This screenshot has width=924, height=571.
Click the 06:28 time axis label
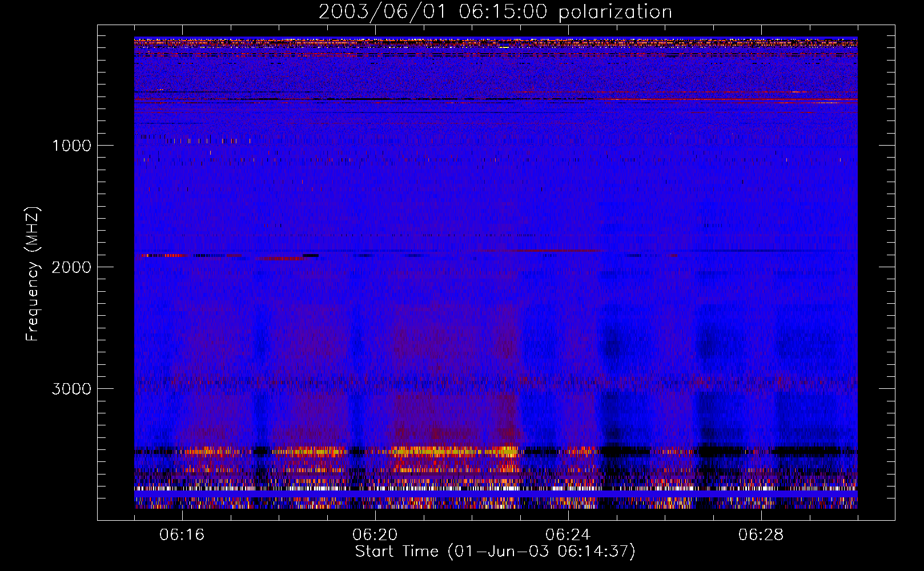(x=761, y=535)
